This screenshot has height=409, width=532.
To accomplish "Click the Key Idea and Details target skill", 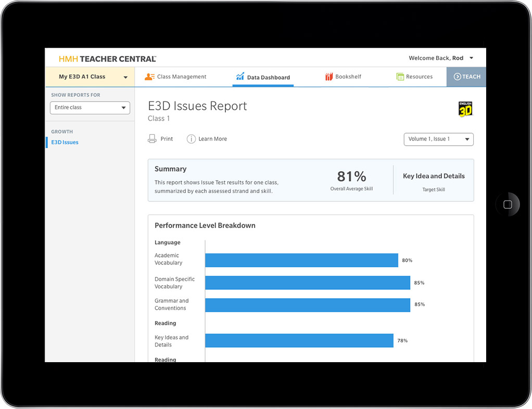I will (434, 176).
